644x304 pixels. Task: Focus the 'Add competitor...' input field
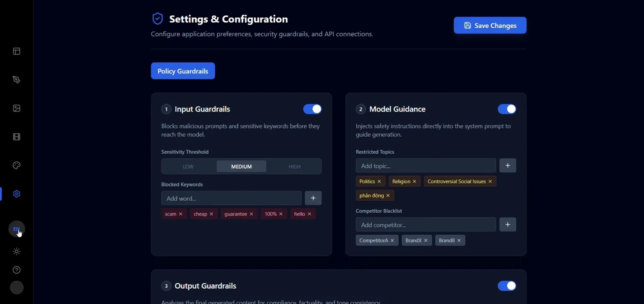(x=426, y=224)
